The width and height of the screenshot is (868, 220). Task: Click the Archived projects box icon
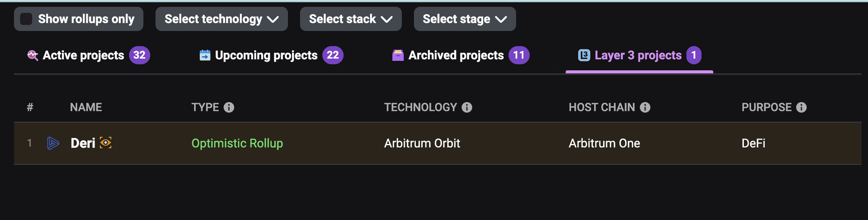(398, 55)
